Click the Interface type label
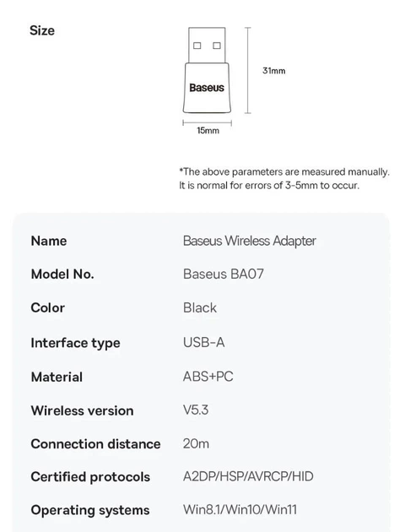405x532 pixels. coord(75,343)
